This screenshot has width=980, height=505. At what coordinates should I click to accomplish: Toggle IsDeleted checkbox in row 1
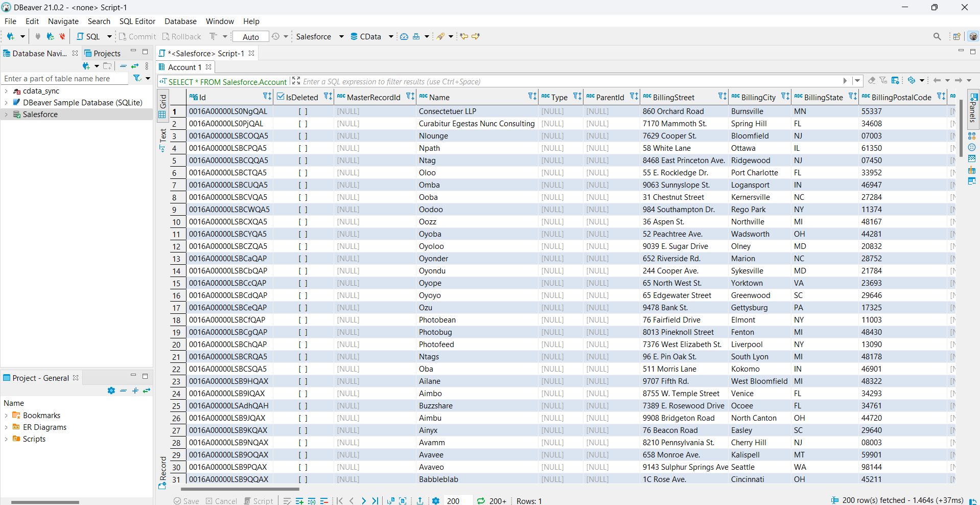303,111
